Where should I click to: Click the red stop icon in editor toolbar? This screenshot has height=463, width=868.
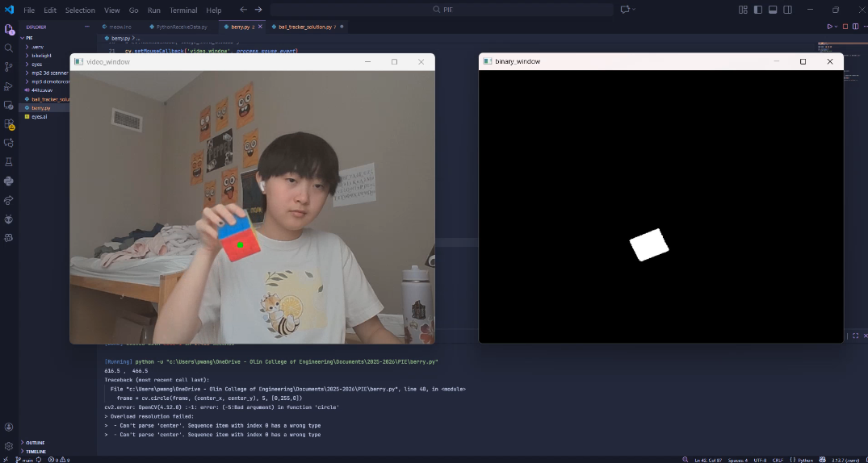point(845,27)
